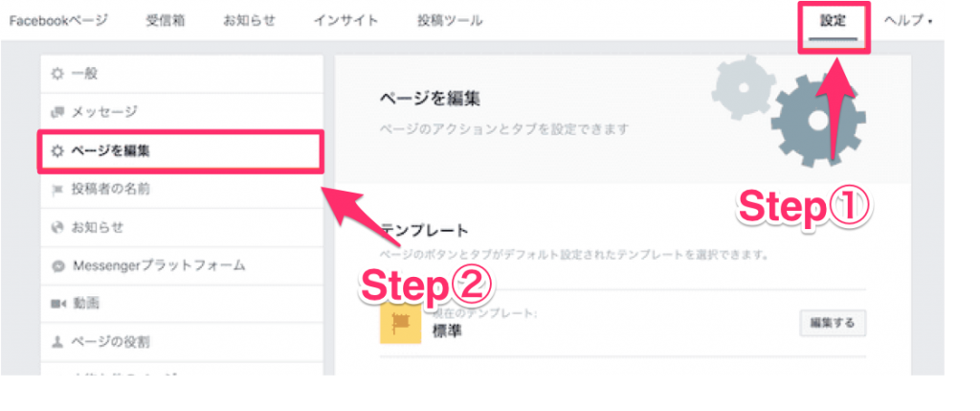Click the Facebookページ link
This screenshot has height=411, width=980.
point(58,21)
